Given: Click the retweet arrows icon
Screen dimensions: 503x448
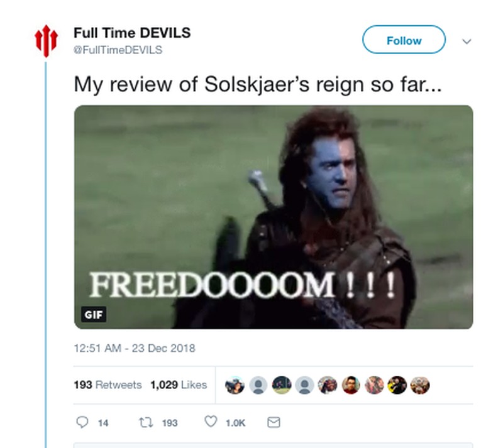Looking at the screenshot, I should point(146,422).
